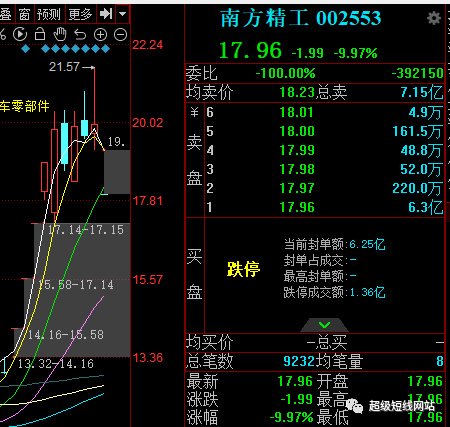Toggle the unlock padlock icon

coord(40,34)
